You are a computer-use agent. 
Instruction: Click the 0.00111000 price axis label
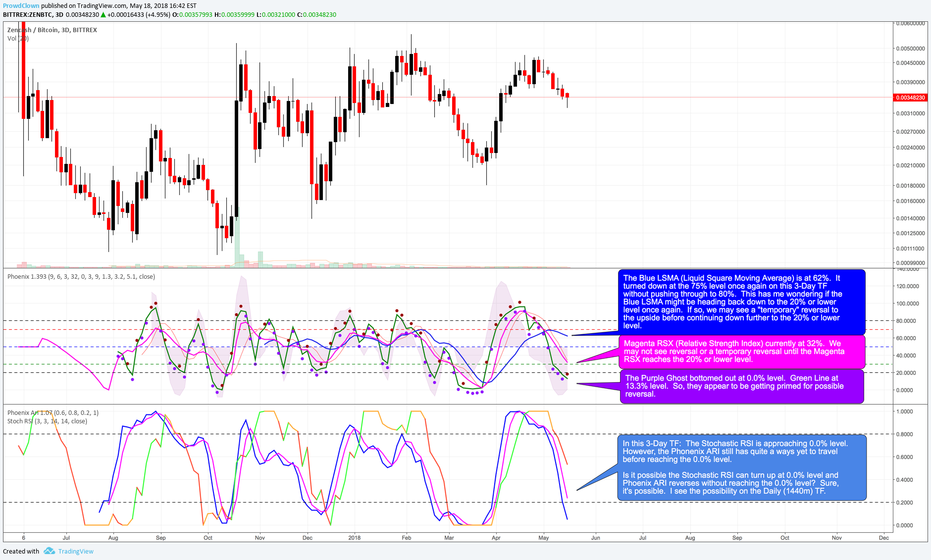tap(910, 249)
